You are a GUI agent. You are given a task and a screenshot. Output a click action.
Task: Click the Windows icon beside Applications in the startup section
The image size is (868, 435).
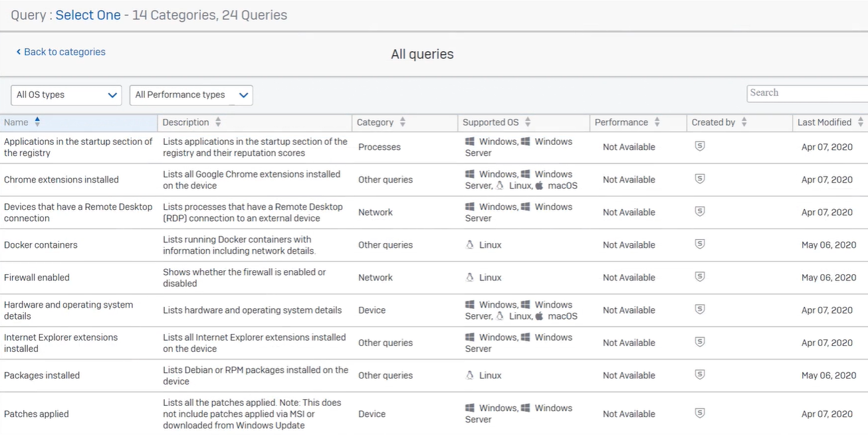[469, 141]
